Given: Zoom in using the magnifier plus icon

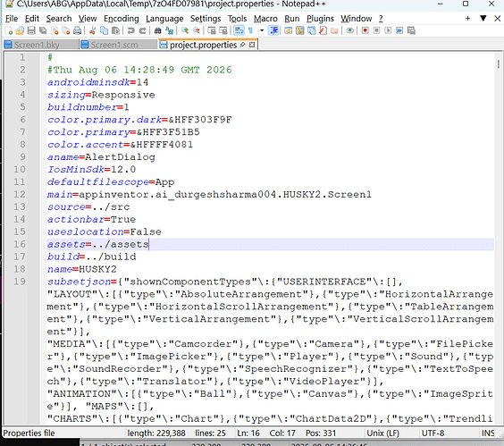Looking at the screenshot, I should (185, 30).
